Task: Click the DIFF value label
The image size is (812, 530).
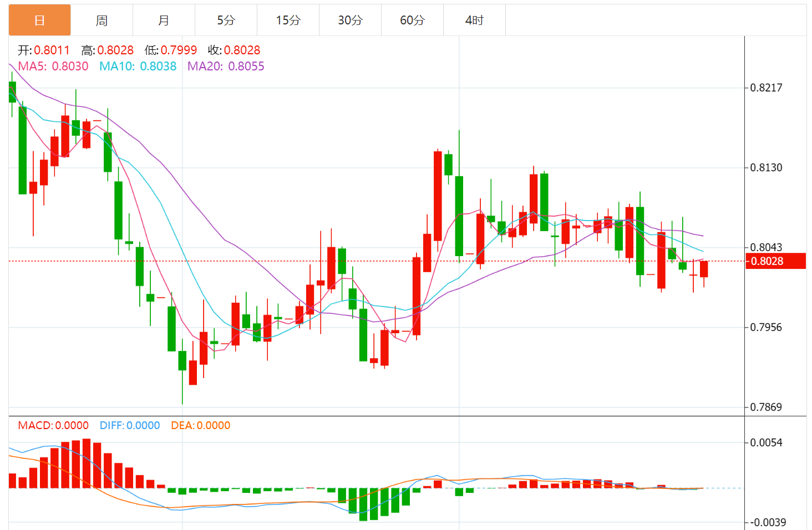Action: (x=130, y=426)
